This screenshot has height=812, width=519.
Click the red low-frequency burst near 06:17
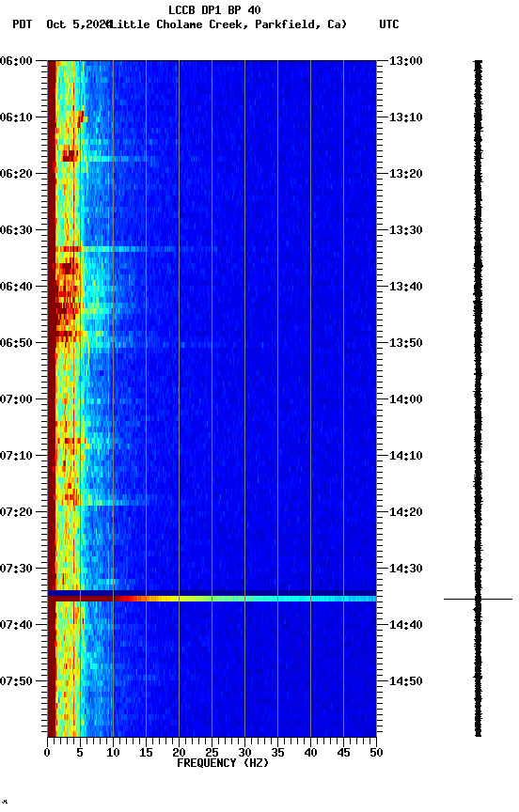click(x=70, y=155)
